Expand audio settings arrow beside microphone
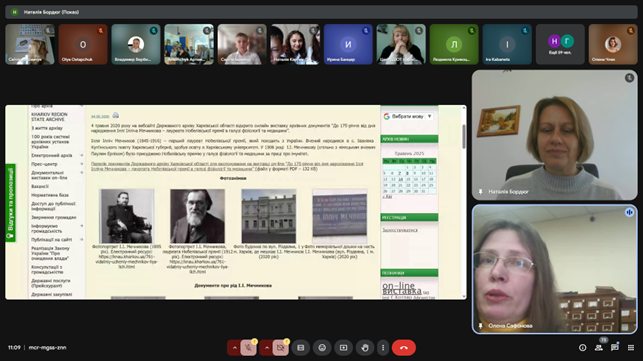This screenshot has height=361, width=643. tap(235, 348)
